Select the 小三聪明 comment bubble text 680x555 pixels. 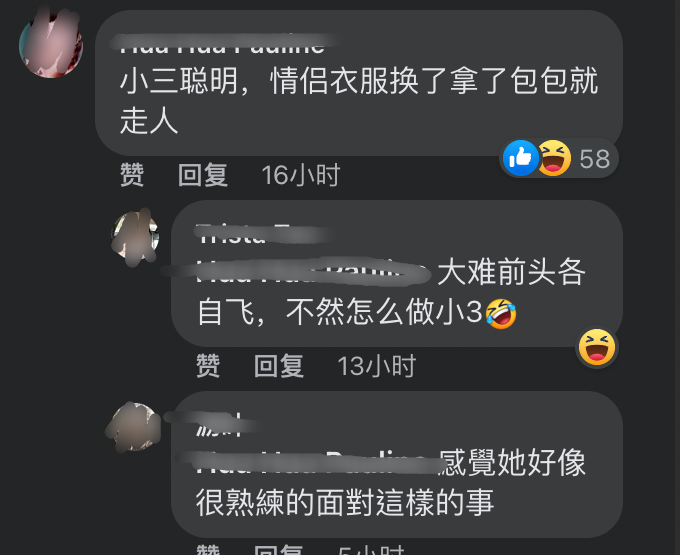359,101
